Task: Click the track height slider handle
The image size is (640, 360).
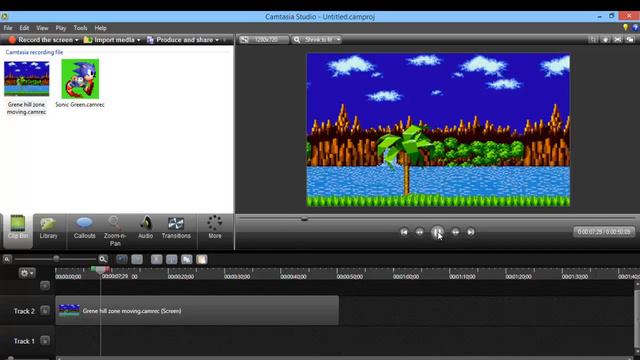Action: click(x=11, y=358)
